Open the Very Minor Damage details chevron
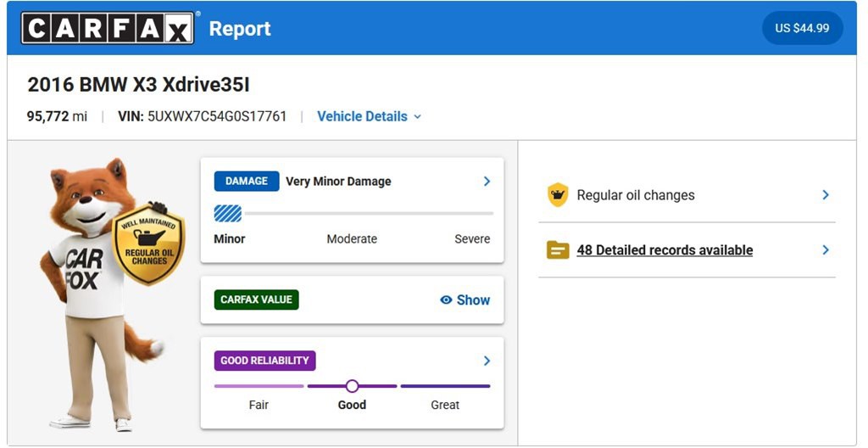The image size is (868, 448). pyautogui.click(x=487, y=182)
